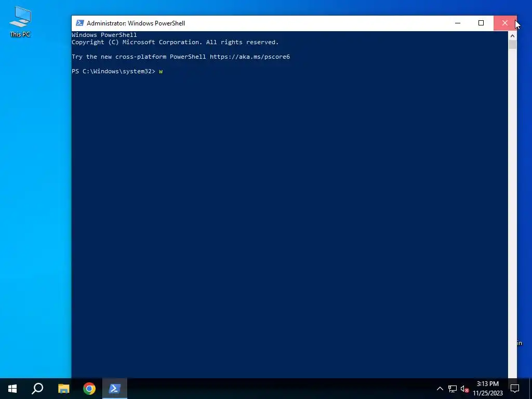
Task: Open the Windows Start menu
Action: (12, 389)
